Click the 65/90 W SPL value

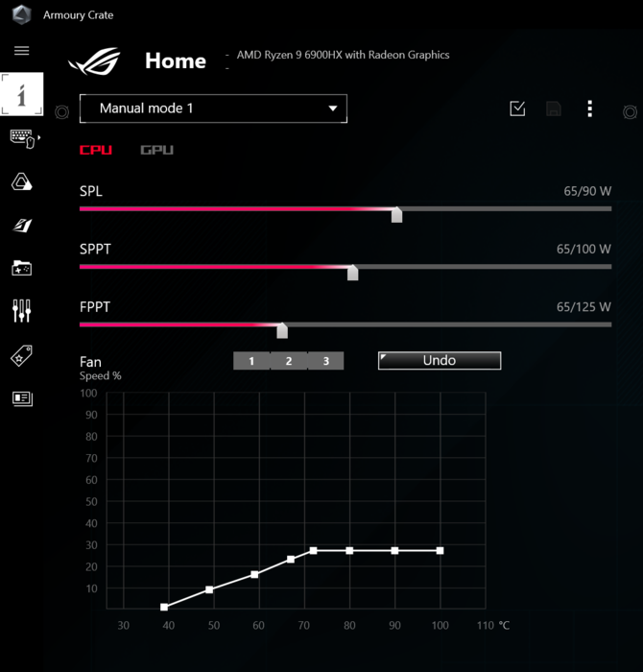point(587,191)
